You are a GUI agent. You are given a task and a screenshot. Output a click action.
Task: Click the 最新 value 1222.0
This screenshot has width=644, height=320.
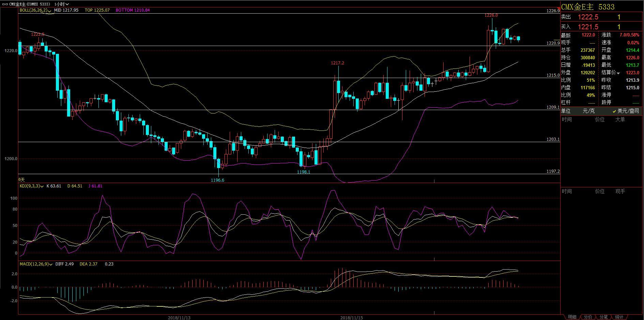click(588, 35)
